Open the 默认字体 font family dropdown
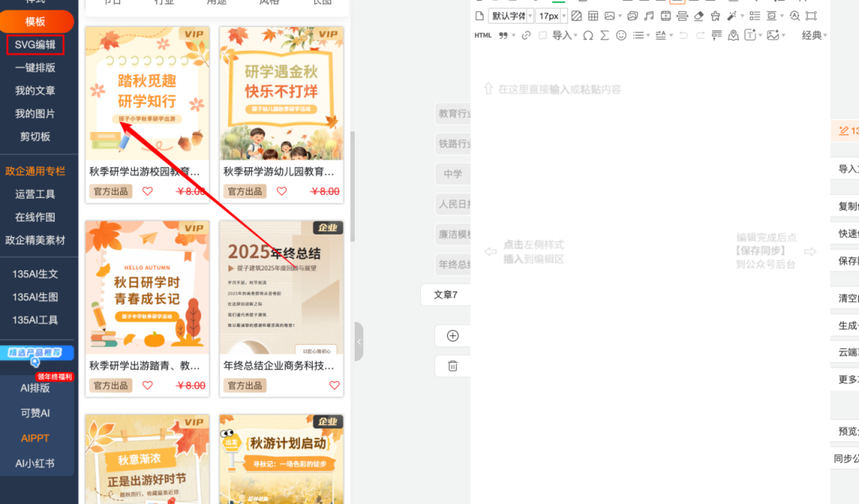Image resolution: width=859 pixels, height=504 pixels. click(511, 16)
